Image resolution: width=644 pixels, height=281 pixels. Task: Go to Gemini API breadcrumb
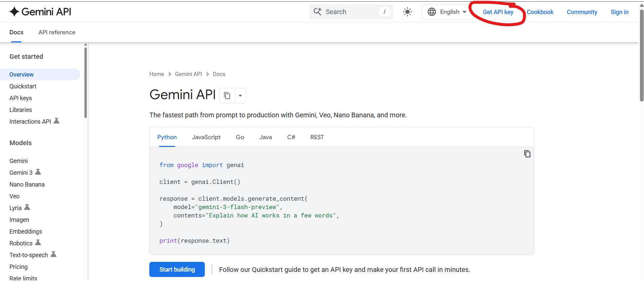pos(188,74)
